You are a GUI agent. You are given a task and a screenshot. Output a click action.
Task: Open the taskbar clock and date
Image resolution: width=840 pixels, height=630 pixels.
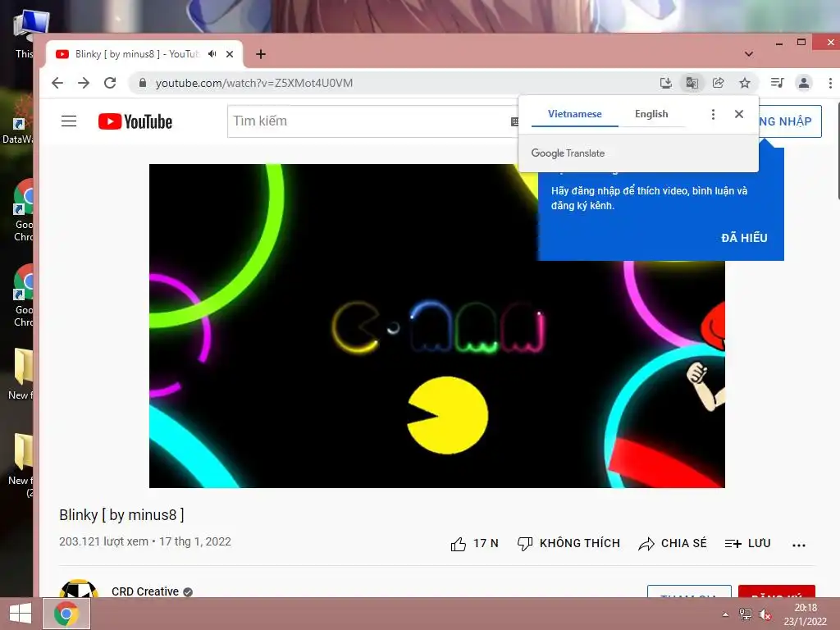point(806,614)
